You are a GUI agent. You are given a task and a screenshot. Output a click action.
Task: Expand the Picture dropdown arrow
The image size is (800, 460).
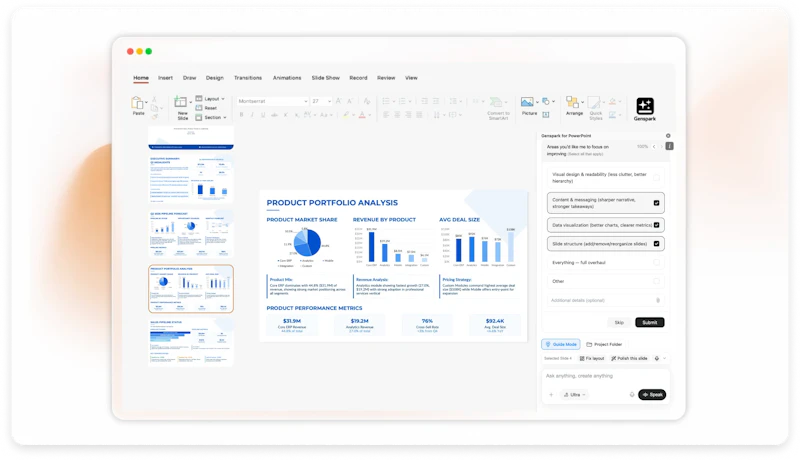coord(537,101)
